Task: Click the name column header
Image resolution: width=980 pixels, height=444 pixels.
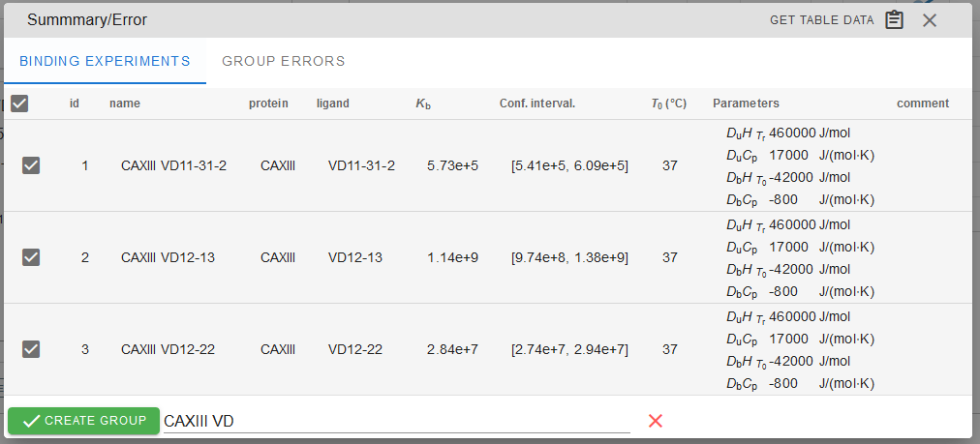Action: [125, 104]
